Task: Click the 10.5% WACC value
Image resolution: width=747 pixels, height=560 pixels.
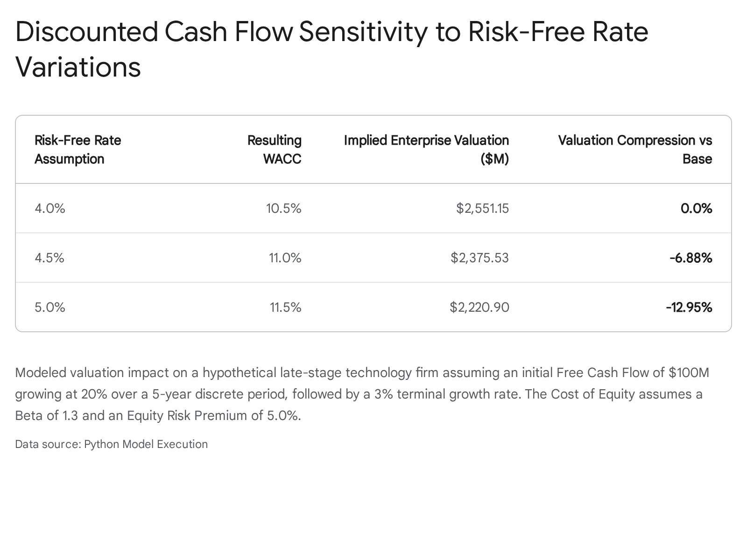Action: (284, 208)
